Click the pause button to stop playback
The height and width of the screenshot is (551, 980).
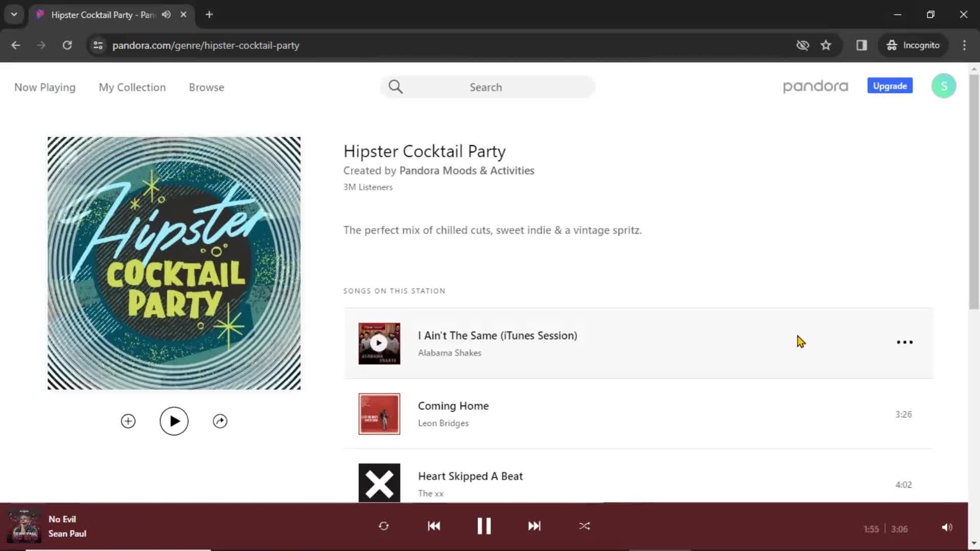coord(483,525)
